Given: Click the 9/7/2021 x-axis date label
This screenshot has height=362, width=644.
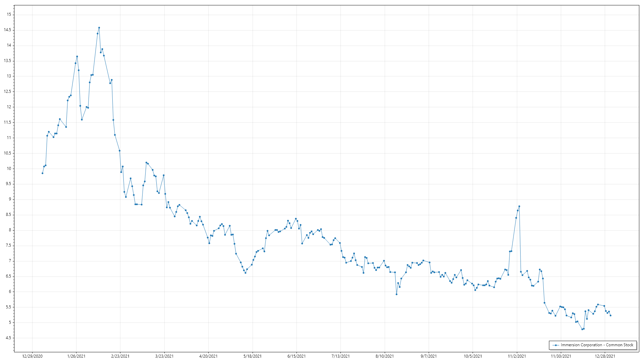Looking at the screenshot, I should [x=429, y=356].
